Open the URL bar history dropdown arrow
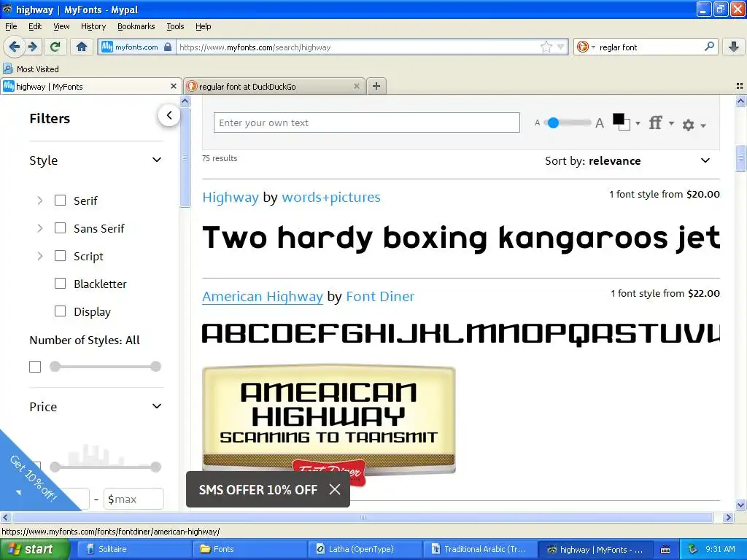The height and width of the screenshot is (560, 747). pyautogui.click(x=561, y=47)
